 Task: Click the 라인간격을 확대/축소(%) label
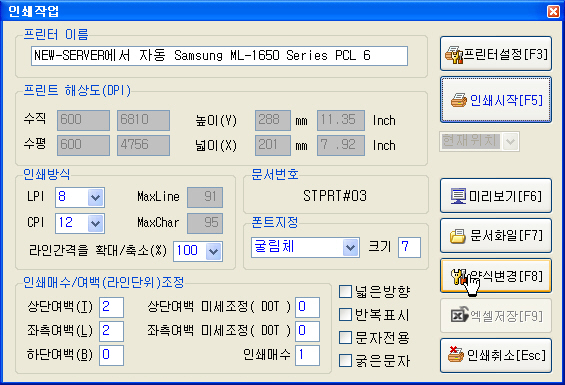click(98, 250)
